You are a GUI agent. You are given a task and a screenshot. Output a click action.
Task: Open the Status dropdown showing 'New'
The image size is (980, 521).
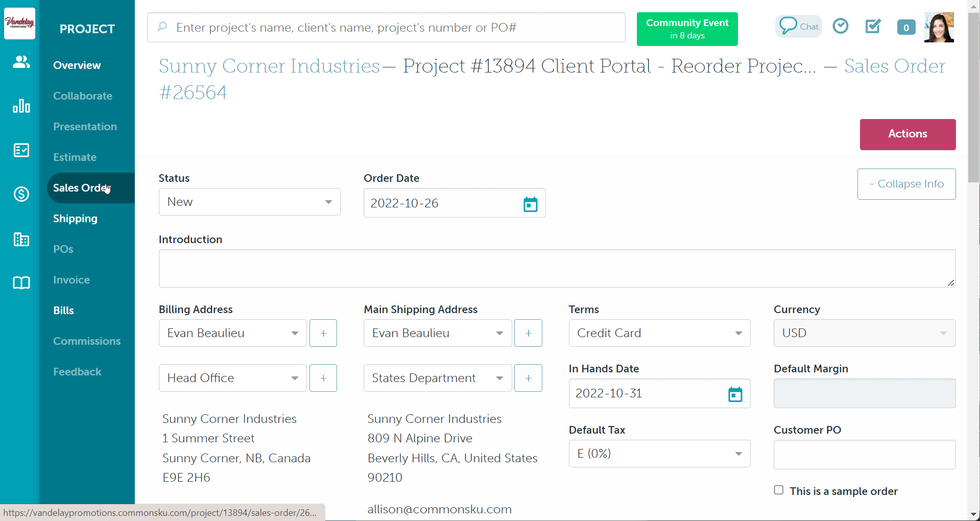click(249, 201)
